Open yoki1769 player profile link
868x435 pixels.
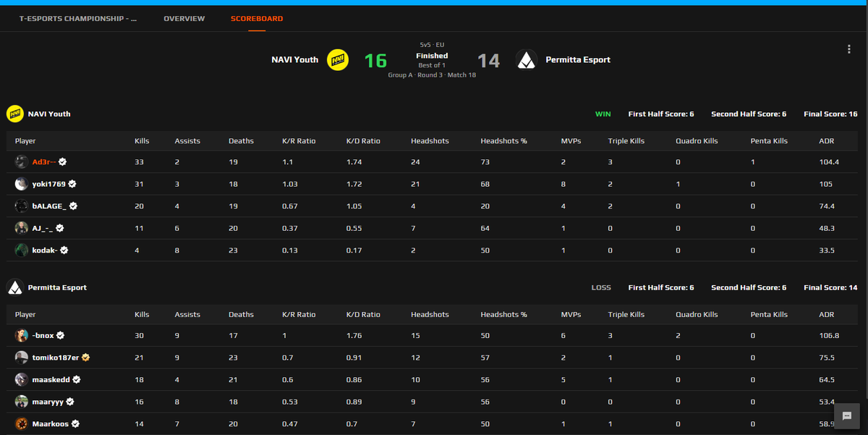(x=49, y=185)
